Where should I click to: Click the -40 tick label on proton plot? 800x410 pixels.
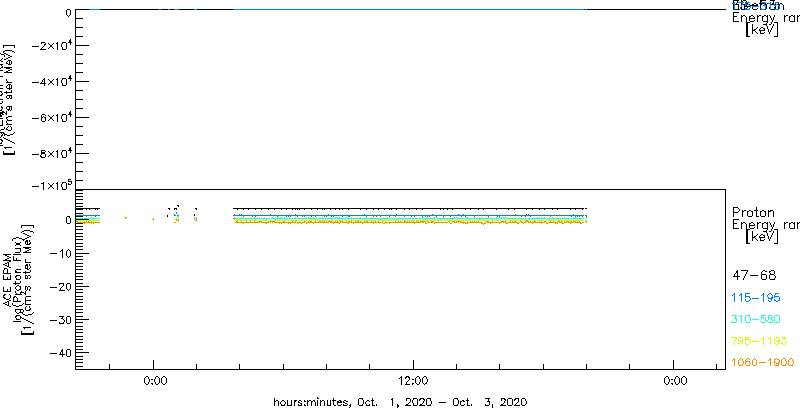(59, 353)
